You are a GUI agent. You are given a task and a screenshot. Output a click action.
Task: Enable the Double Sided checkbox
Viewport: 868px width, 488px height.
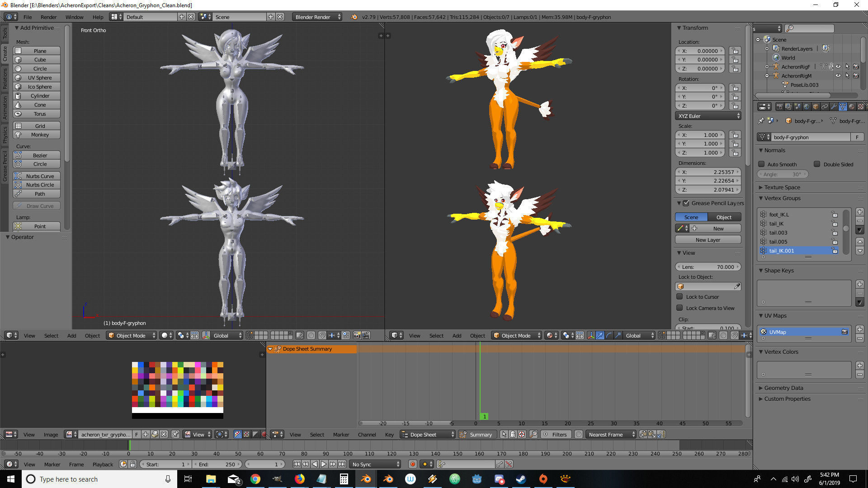(x=817, y=164)
